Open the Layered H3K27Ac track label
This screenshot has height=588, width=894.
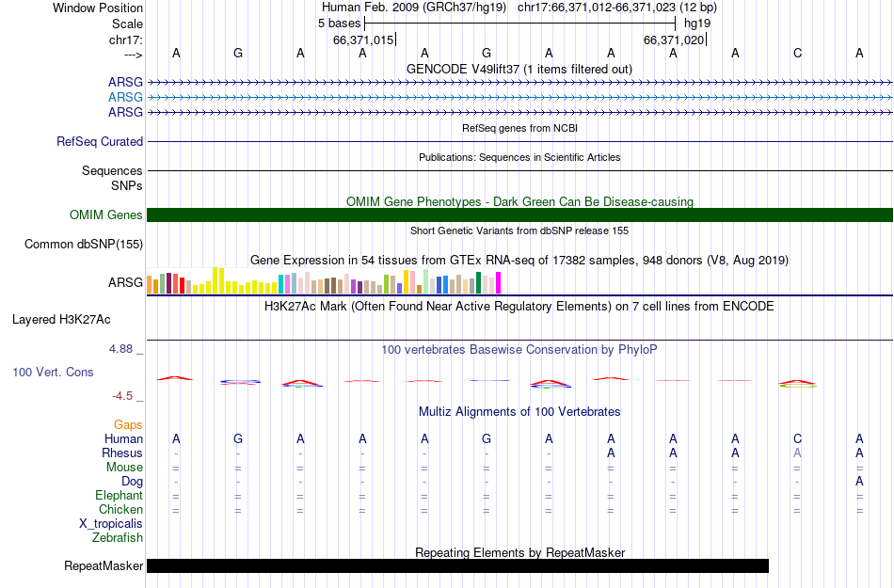click(61, 319)
